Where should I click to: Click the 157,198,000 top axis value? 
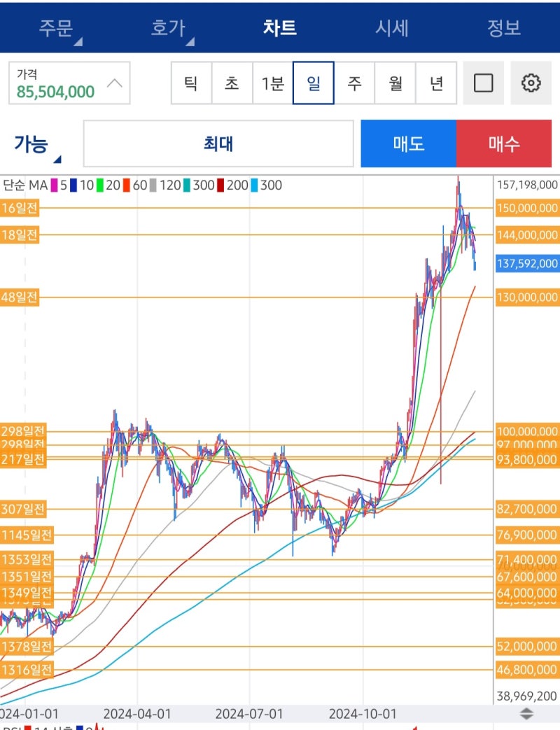click(x=527, y=185)
